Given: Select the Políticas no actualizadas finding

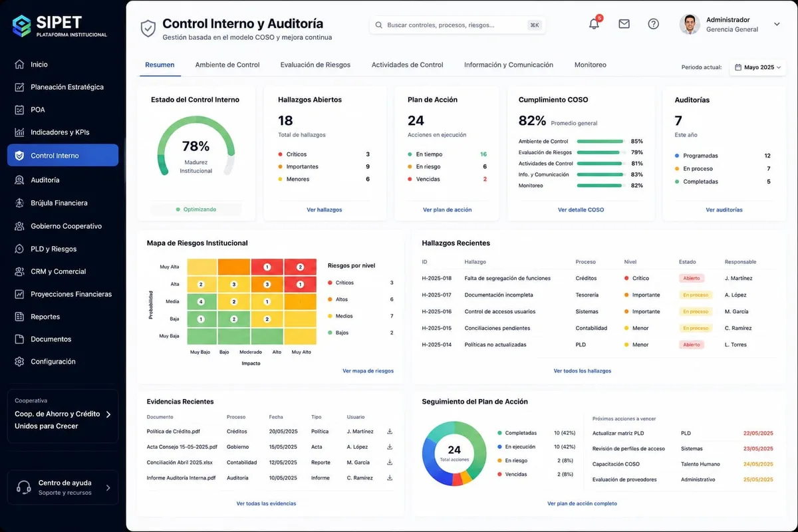Looking at the screenshot, I should click(495, 344).
